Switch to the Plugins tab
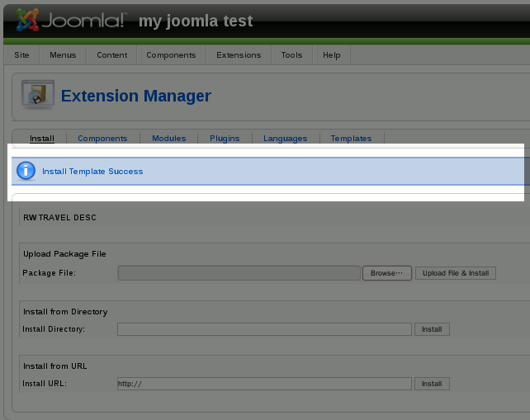The height and width of the screenshot is (420, 530). click(x=225, y=139)
